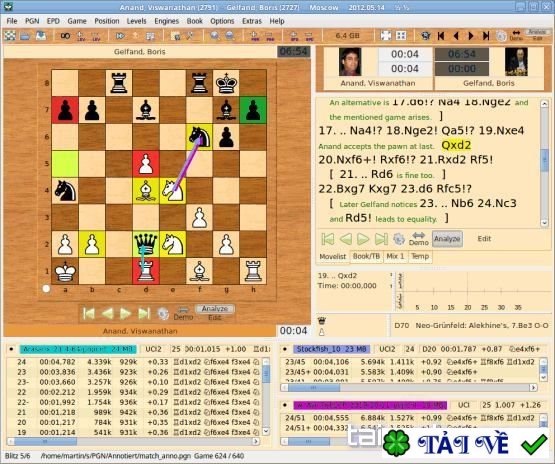
Task: Click Demo icon in top toolbar
Action: [x=516, y=35]
